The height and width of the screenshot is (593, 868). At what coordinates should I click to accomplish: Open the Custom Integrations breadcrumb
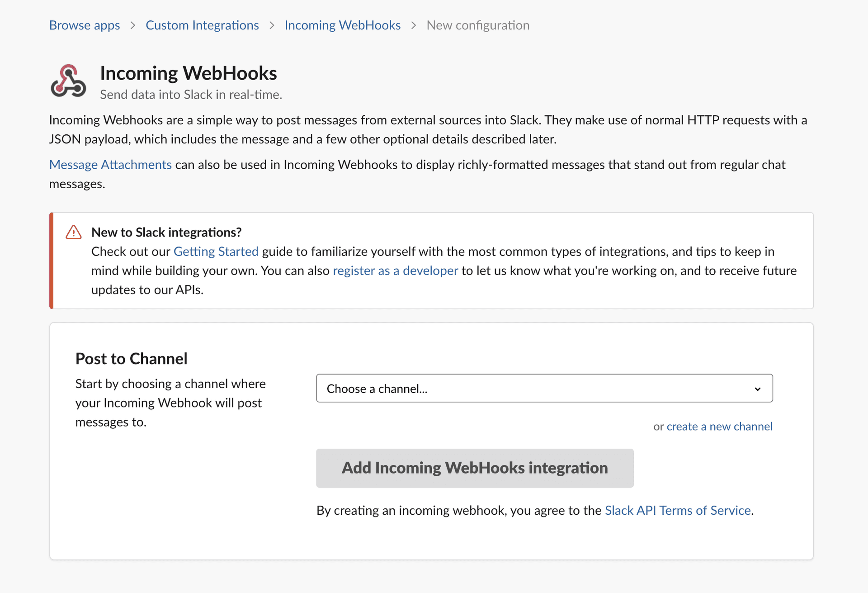(202, 25)
